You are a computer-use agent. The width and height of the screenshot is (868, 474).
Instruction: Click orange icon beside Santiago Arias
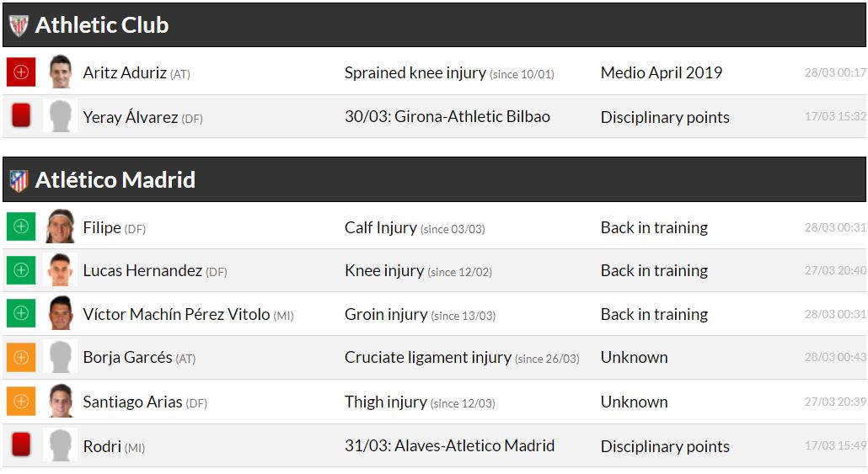(21, 402)
